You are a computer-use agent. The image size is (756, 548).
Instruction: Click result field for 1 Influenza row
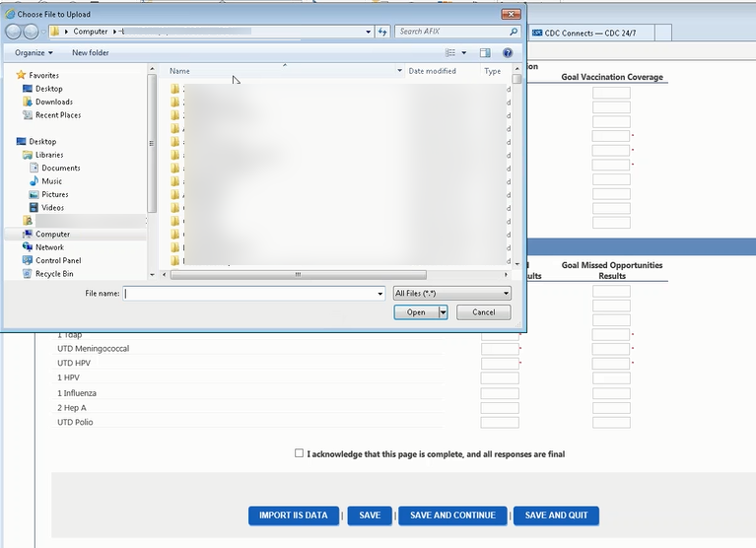[x=500, y=393]
